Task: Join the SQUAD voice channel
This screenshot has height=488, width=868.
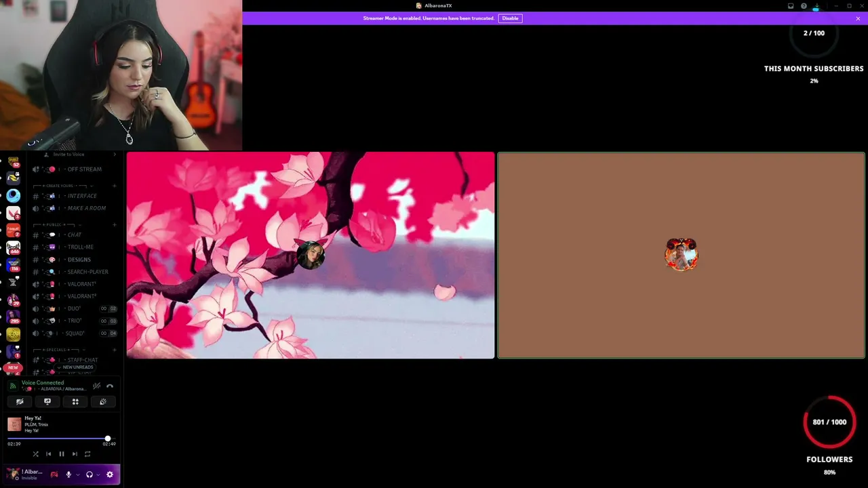Action: pyautogui.click(x=75, y=333)
